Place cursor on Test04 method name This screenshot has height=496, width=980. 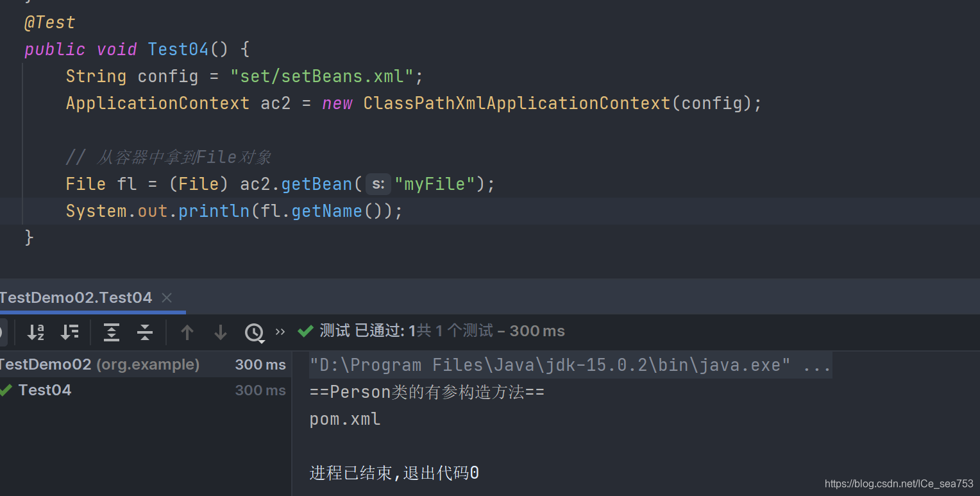click(178, 49)
